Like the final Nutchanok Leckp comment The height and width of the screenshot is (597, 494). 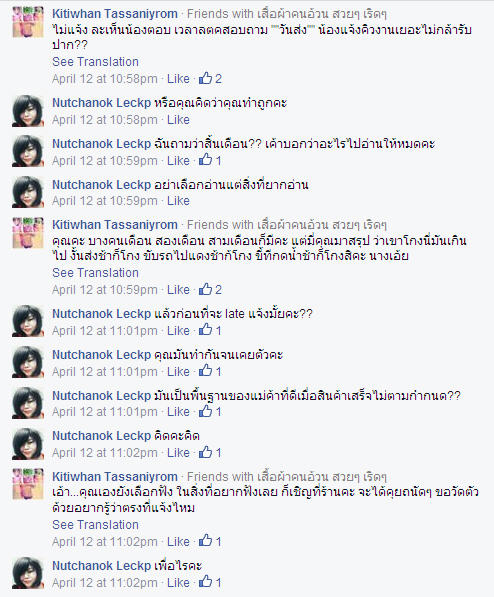178,583
